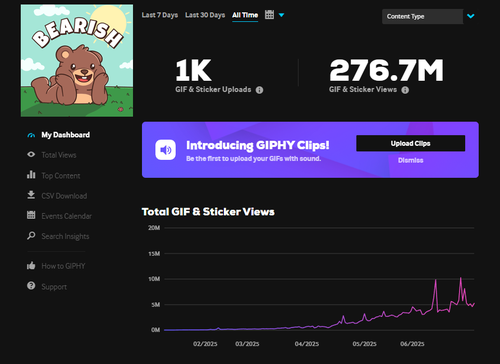Click the Support question mark icon

pos(31,286)
